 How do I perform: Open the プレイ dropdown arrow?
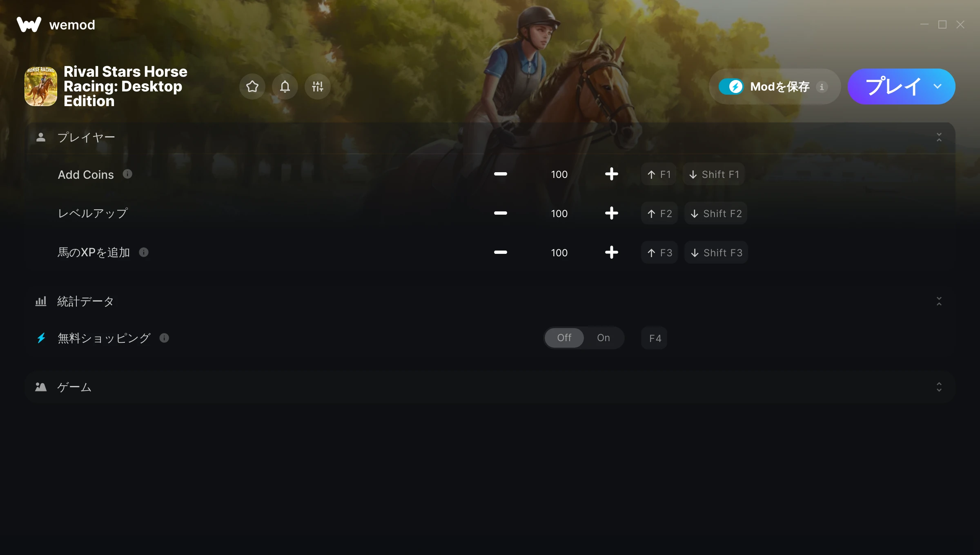pyautogui.click(x=938, y=87)
